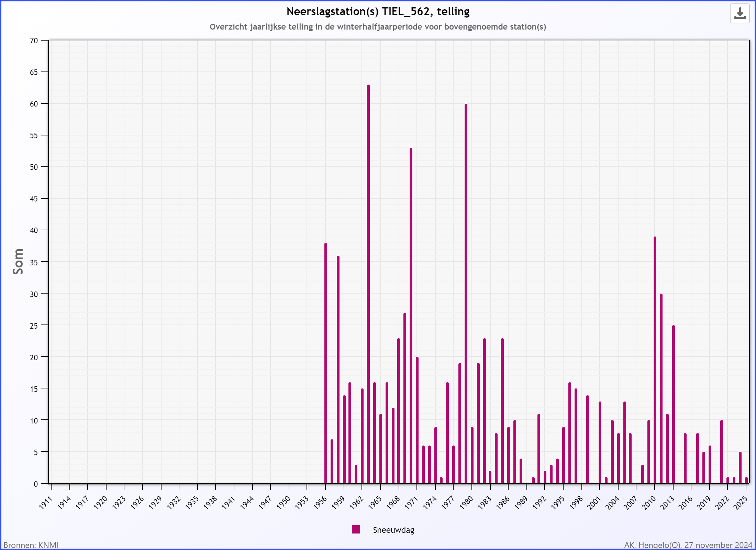Click the subtitle about winterhalfjaarperiode
This screenshot has height=550, width=756.
378,27
